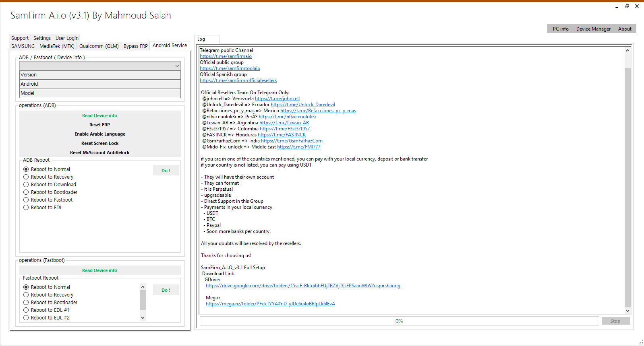This screenshot has height=346, width=644.
Task: Open PC info
Action: (x=561, y=29)
